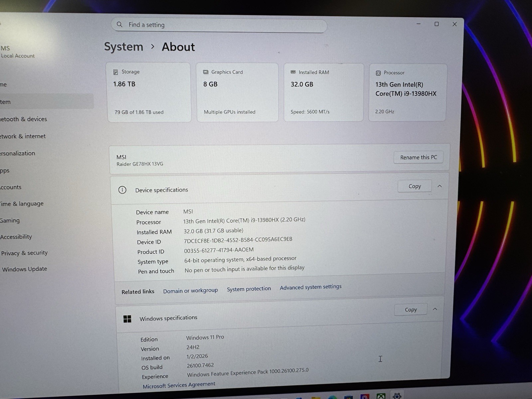Open Privacy & security in the sidebar
532x399 pixels.
24,253
